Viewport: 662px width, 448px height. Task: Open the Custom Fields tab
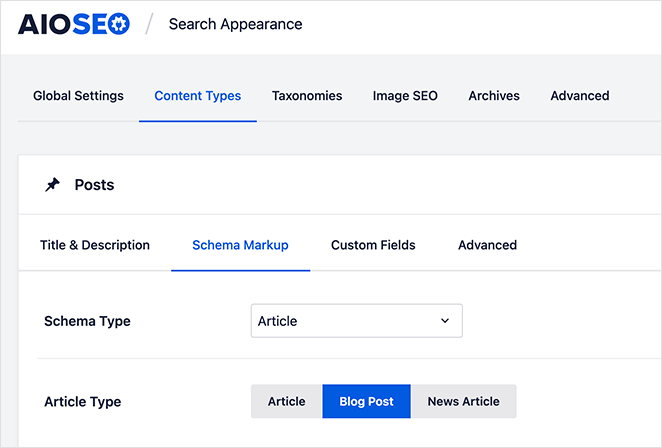(x=373, y=245)
